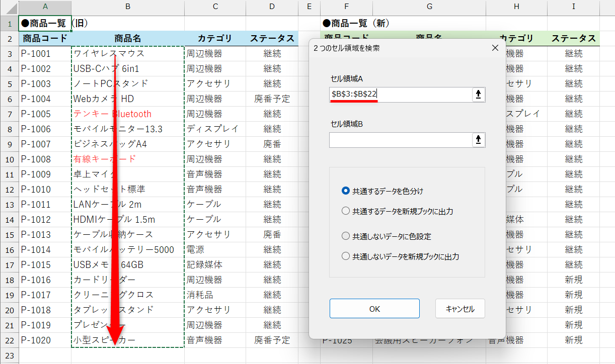Click the 消耗品 category cell
The height and width of the screenshot is (364, 615).
point(215,295)
